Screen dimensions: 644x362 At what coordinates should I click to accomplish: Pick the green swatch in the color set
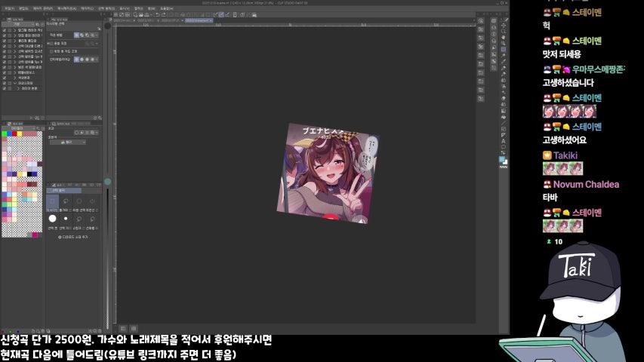click(x=4, y=133)
